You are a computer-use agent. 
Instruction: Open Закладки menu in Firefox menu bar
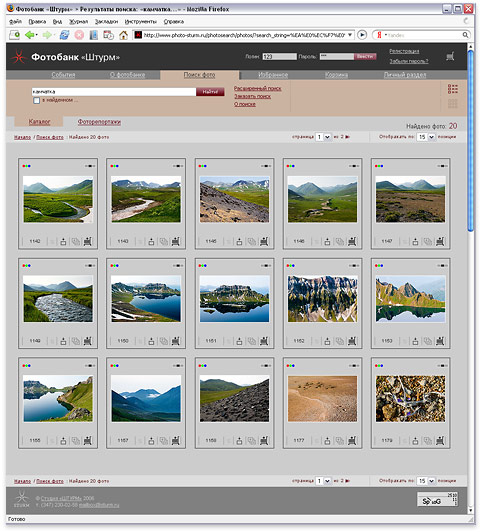[106, 21]
